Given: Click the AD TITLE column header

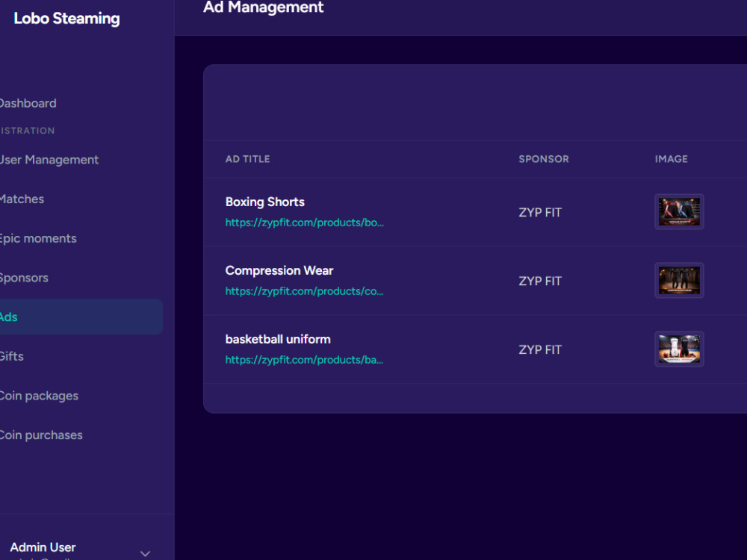Looking at the screenshot, I should coord(248,159).
